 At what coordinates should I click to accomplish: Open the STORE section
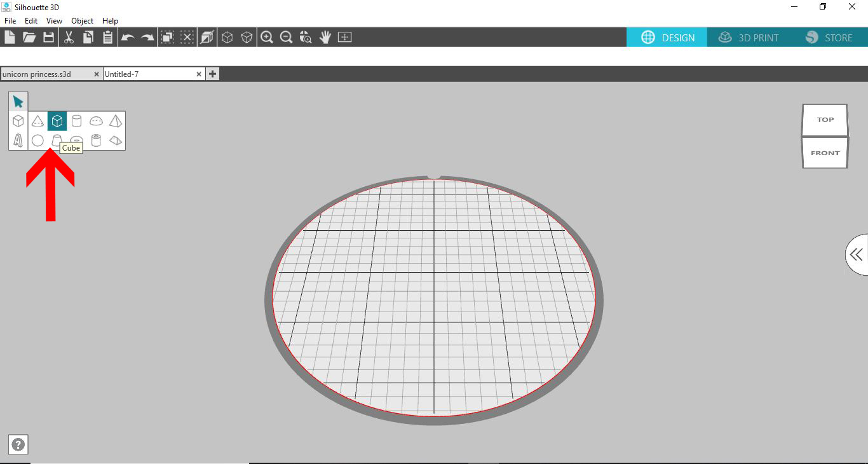829,38
